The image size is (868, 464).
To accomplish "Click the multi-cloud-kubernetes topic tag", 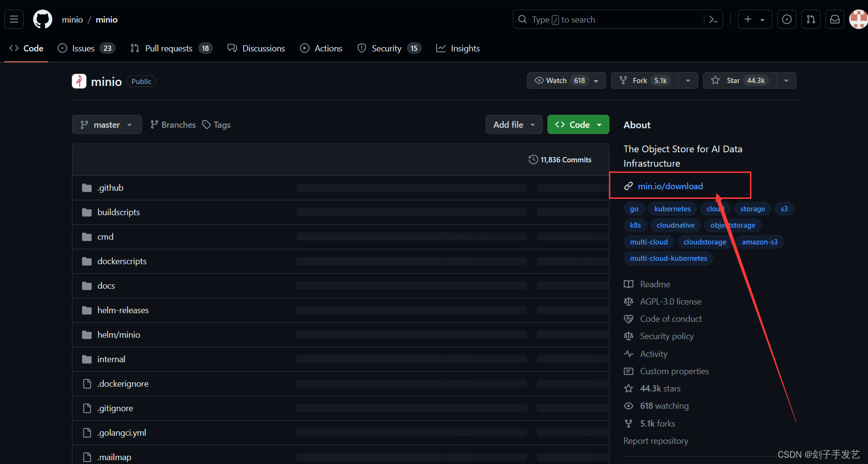I will click(668, 258).
